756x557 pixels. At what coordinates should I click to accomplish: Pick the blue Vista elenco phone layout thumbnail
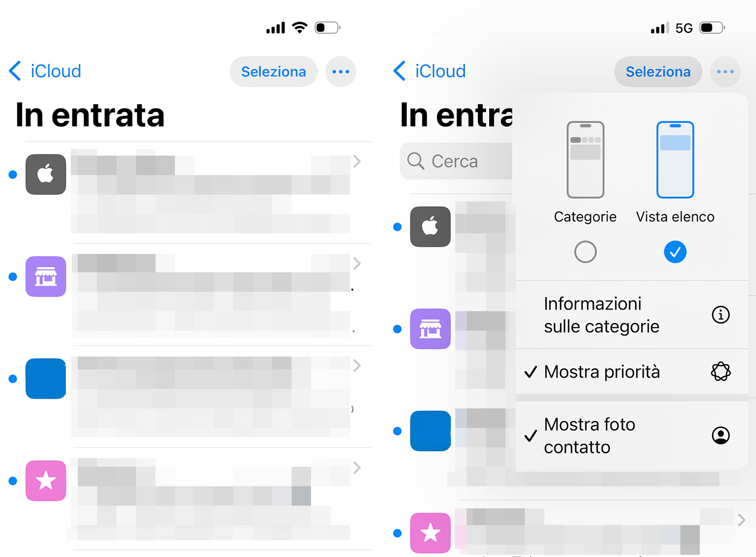(675, 160)
